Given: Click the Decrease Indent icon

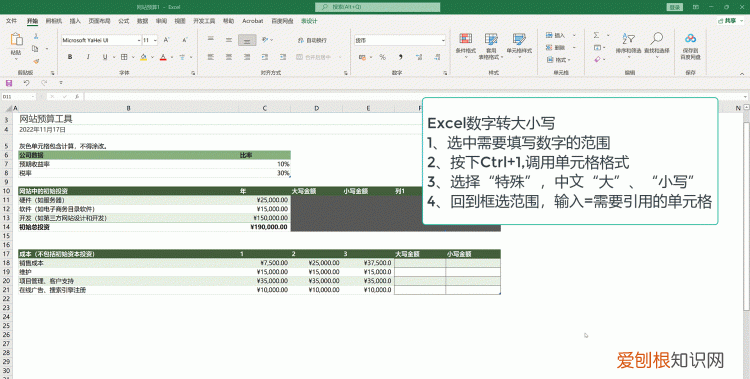Looking at the screenshot, I should [265, 57].
